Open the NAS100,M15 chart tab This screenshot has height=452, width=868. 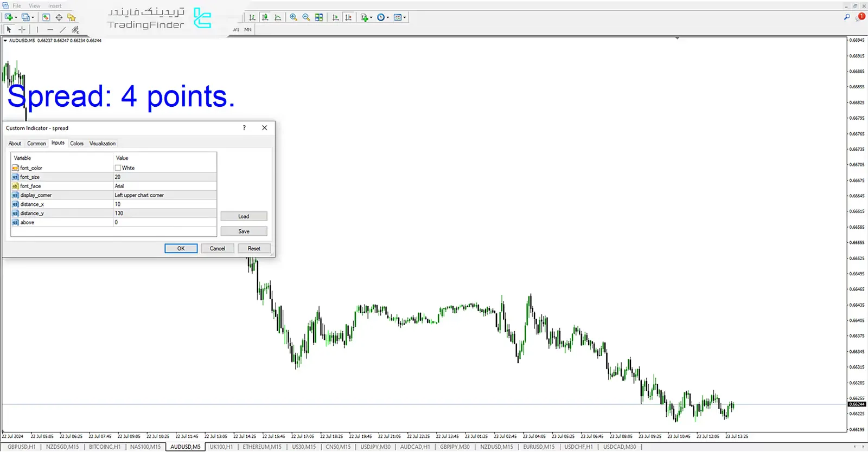point(145,447)
